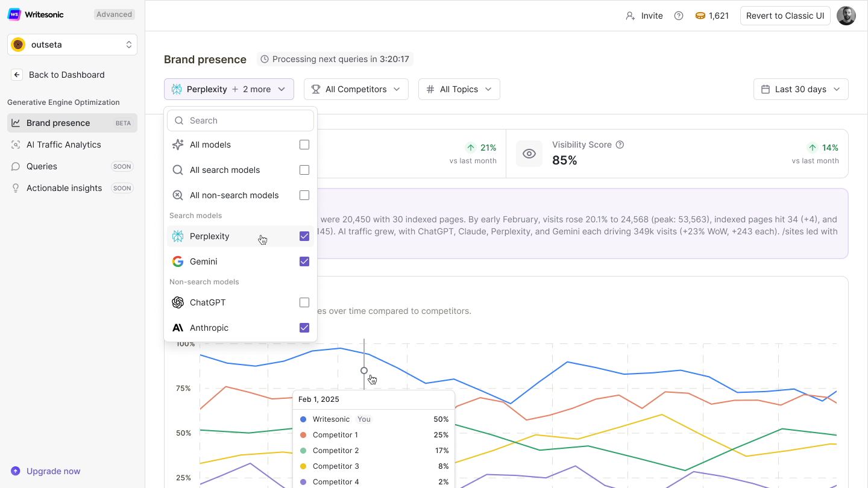
Task: Click the Competitor 3 yellow legend dot
Action: [303, 466]
